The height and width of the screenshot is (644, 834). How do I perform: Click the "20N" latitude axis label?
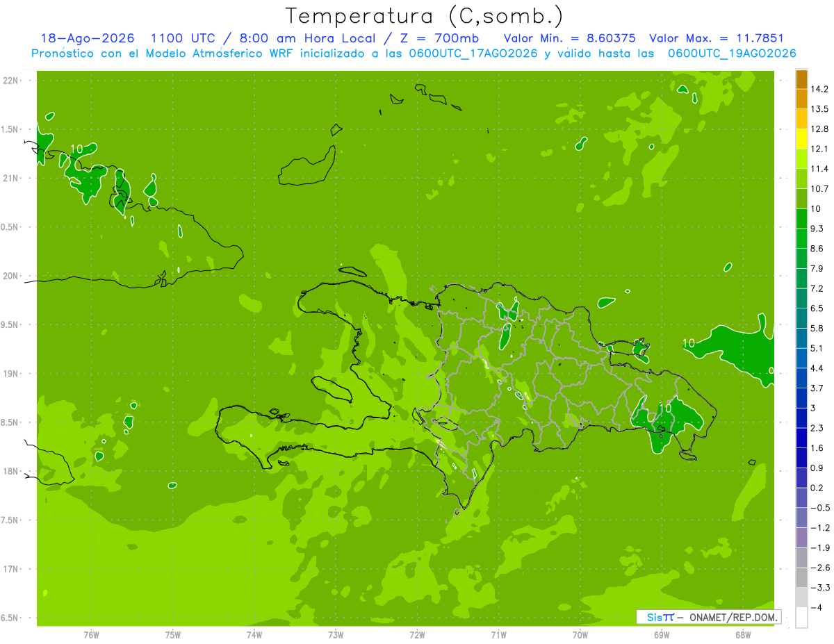pyautogui.click(x=10, y=276)
